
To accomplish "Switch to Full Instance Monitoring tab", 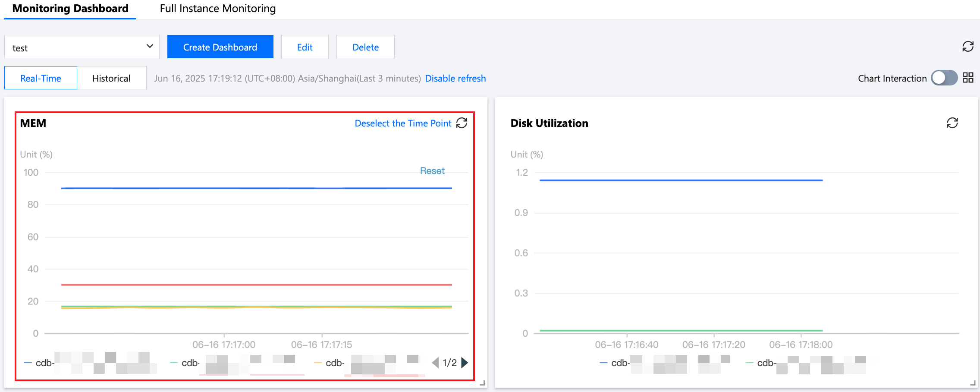I will tap(217, 9).
